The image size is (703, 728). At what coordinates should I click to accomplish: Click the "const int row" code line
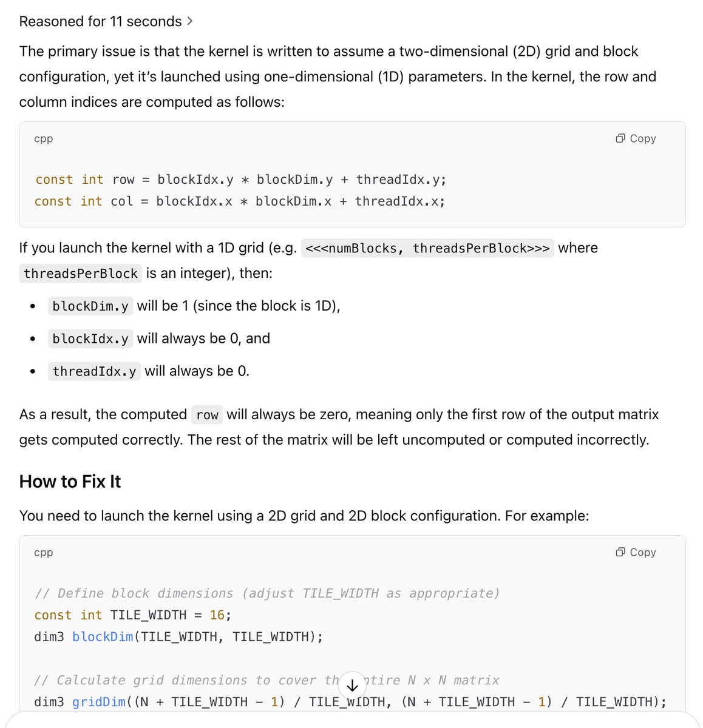[x=241, y=180]
